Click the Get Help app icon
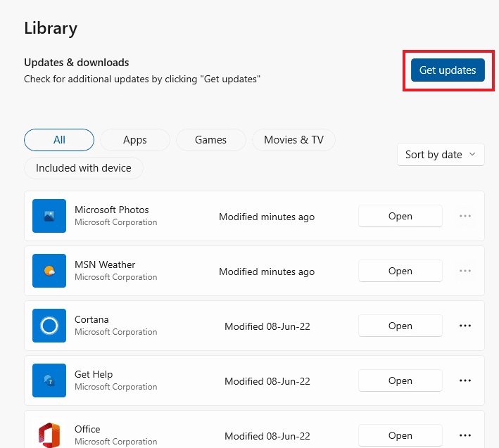499x448 pixels. pos(49,380)
